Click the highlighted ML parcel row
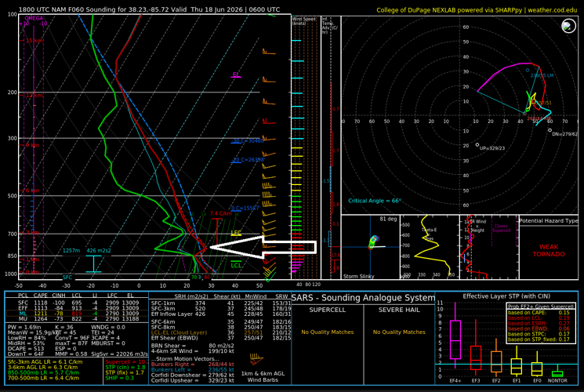Image resolution: width=584 pixels, height=392 pixels. click(x=78, y=314)
